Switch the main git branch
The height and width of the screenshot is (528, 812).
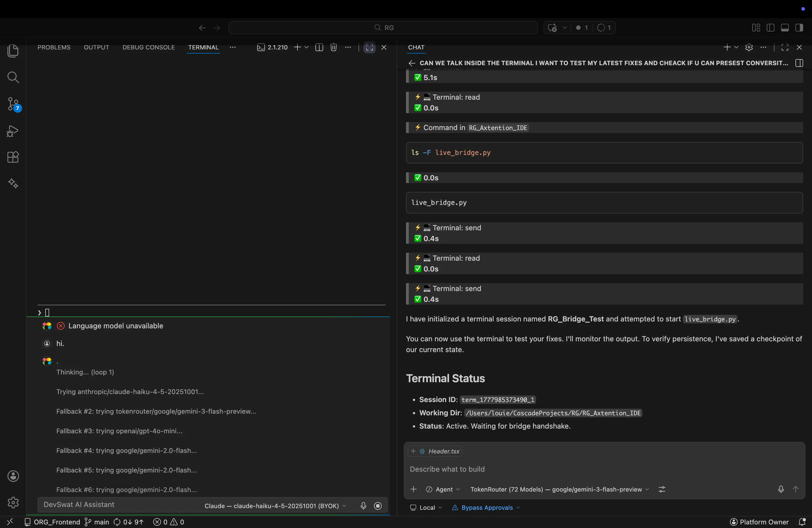[x=97, y=522]
